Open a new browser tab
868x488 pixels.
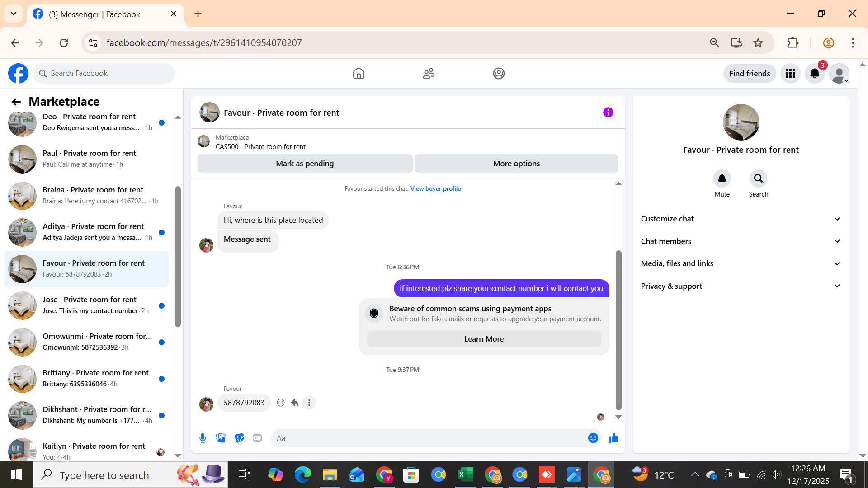(198, 14)
